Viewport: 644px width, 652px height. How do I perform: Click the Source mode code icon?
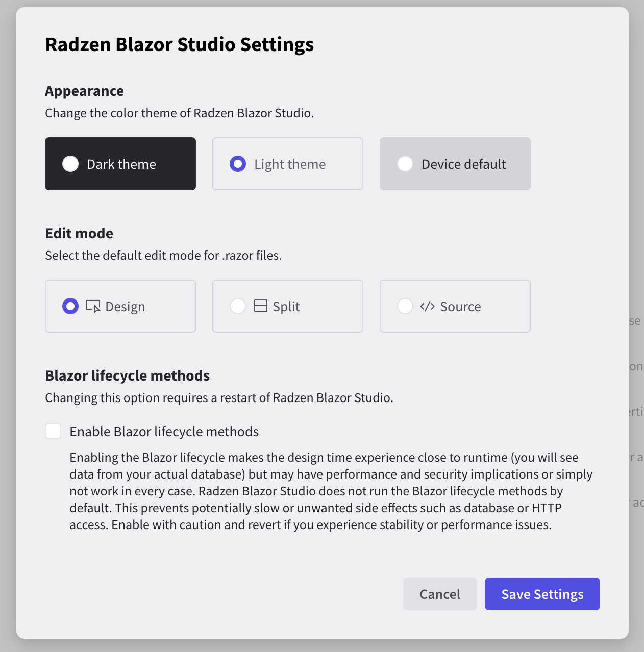[427, 306]
